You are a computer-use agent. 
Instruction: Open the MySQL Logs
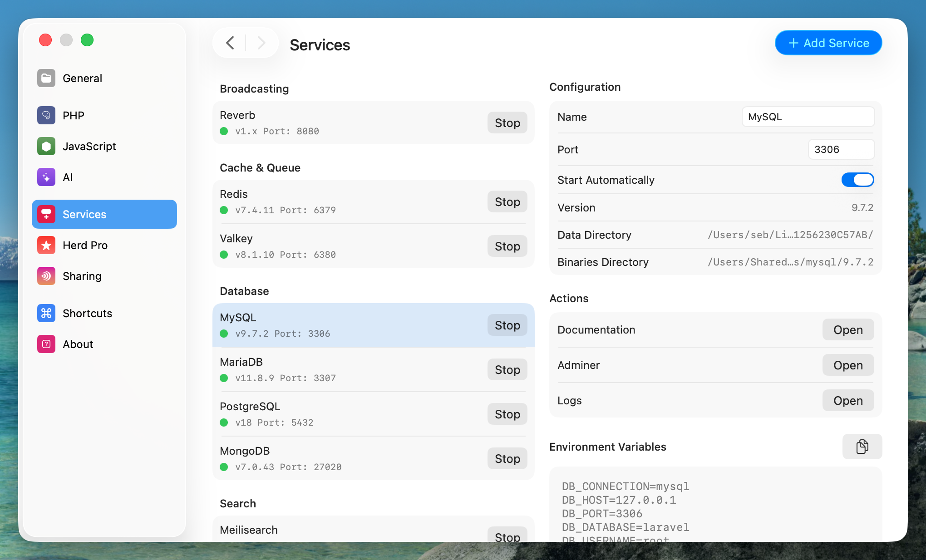(x=848, y=401)
